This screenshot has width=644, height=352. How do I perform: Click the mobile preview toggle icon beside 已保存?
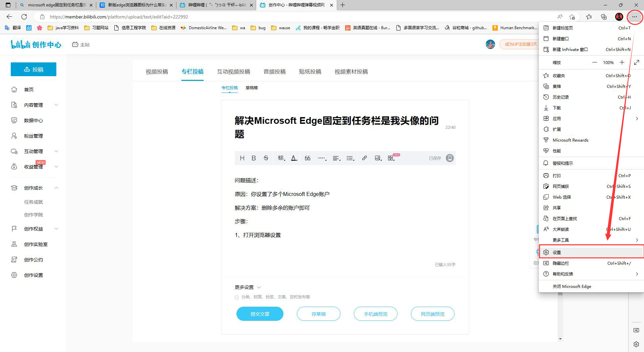[450, 158]
